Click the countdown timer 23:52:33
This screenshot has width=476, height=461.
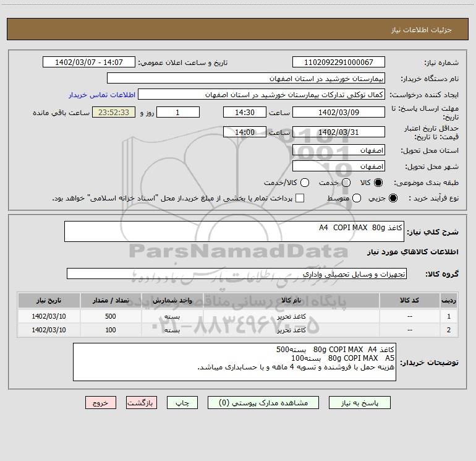(x=114, y=112)
